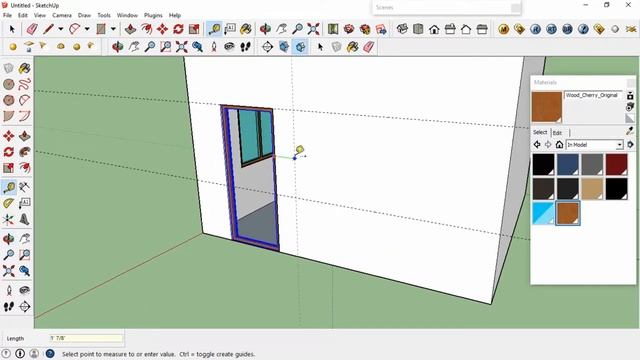Viewport: 640px width, 360px height.
Task: Toggle the highlighted blue cube display button
Action: [300, 47]
